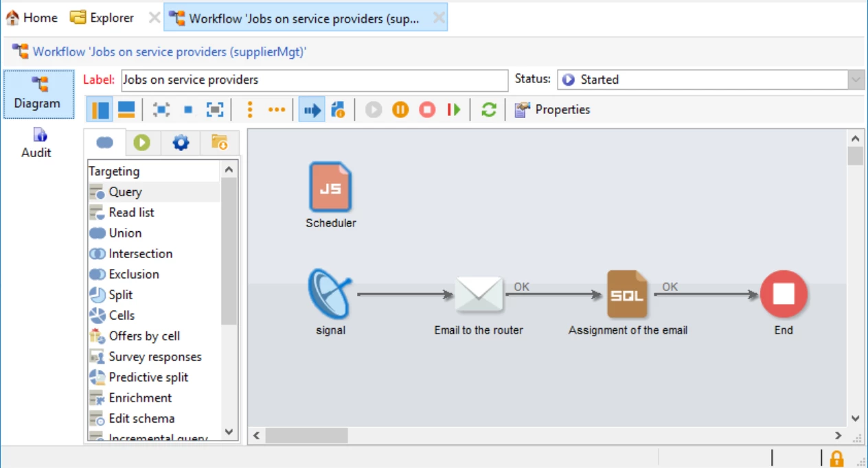Select Edit schema activity
The height and width of the screenshot is (468, 868).
pos(154,419)
